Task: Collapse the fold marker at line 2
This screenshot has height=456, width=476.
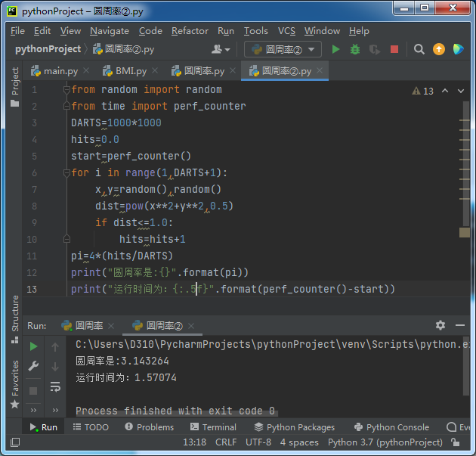Action: pos(66,106)
